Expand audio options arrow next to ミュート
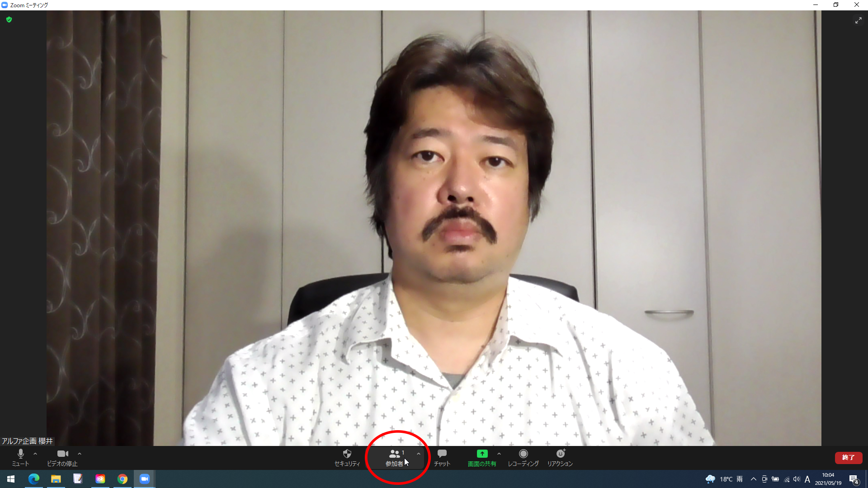Screen dimensions: 868x488 coord(35,454)
